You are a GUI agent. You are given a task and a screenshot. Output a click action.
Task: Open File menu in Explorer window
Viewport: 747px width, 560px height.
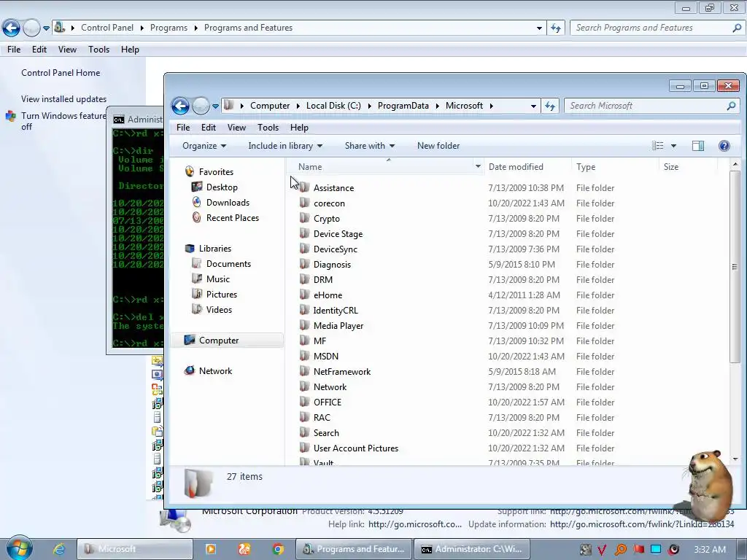tap(183, 128)
